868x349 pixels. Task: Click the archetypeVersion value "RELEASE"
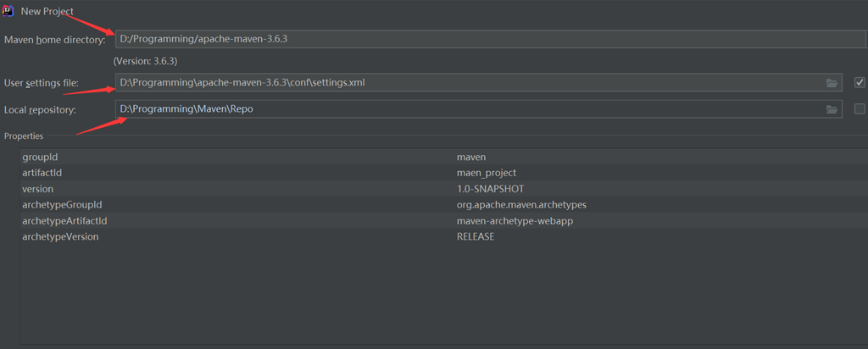click(476, 237)
